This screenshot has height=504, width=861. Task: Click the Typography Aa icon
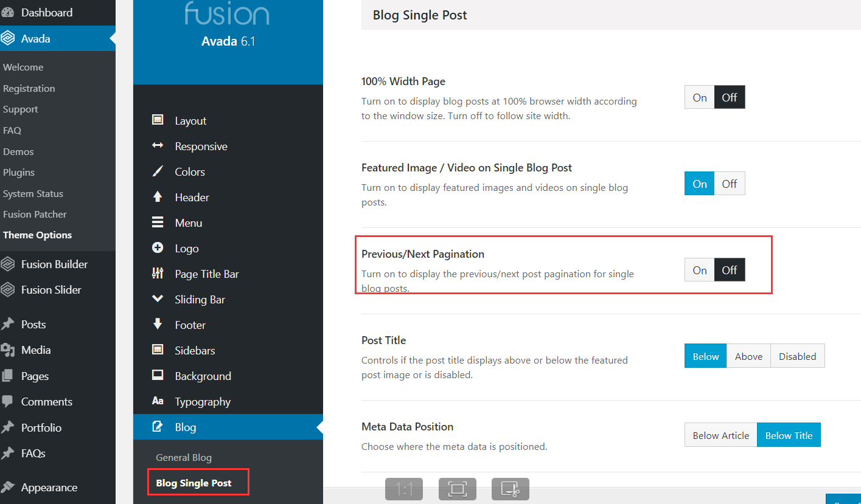pyautogui.click(x=158, y=401)
